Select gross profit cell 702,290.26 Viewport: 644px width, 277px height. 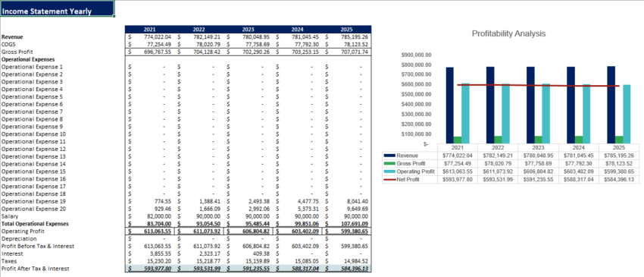click(x=248, y=52)
